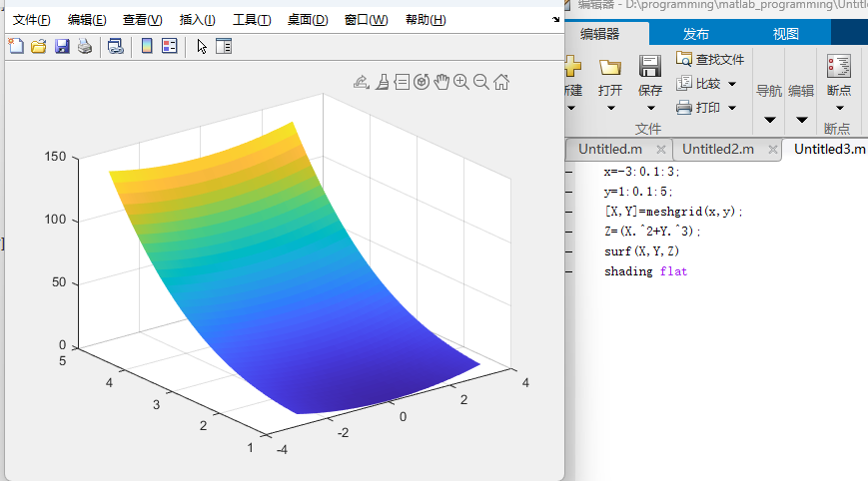Click Print (打印) in editor ribbon
868x481 pixels.
698,107
